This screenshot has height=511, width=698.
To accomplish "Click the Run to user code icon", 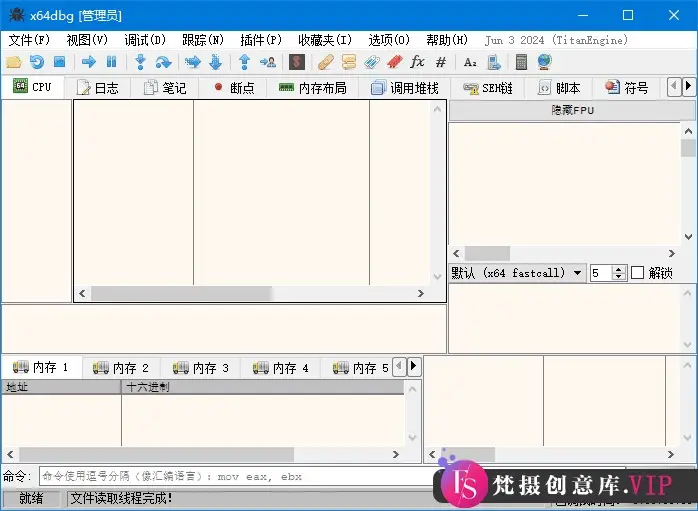I will point(268,62).
